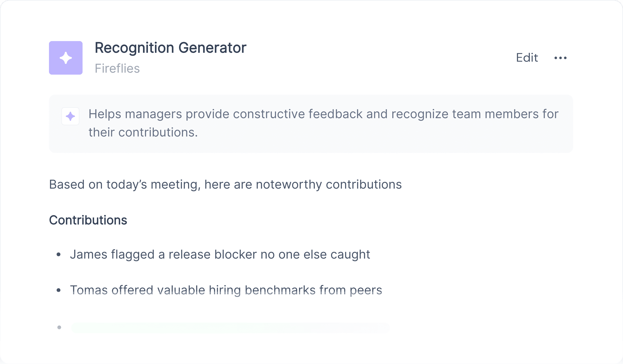Click the bullet dot before James
623x364 pixels.
pos(59,255)
